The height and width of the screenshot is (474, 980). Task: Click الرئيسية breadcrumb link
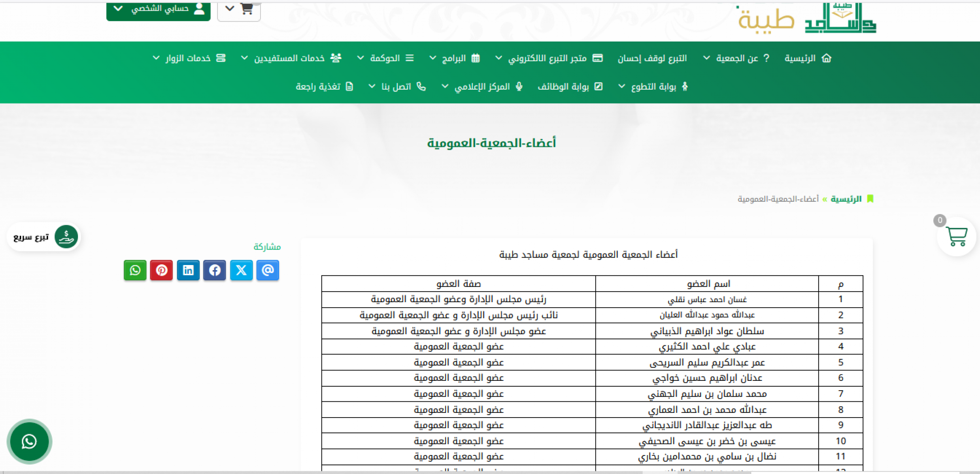click(846, 199)
